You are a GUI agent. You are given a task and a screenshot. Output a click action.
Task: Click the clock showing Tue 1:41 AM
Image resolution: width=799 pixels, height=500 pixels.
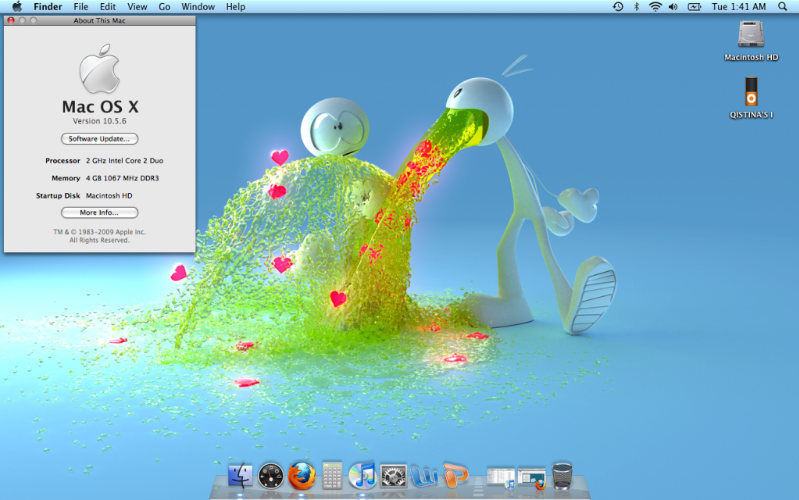pyautogui.click(x=738, y=7)
